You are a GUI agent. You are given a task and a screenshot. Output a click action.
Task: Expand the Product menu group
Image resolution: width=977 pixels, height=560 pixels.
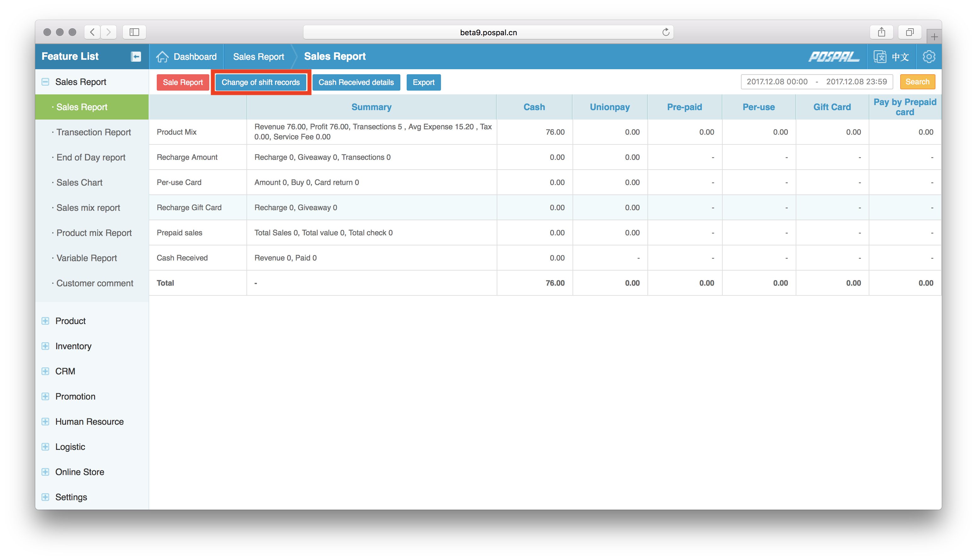tap(45, 321)
